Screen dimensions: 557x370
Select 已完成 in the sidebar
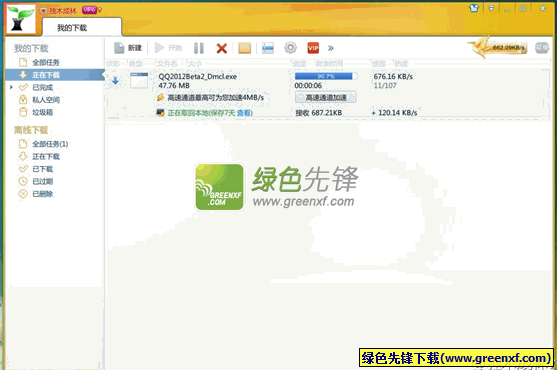click(x=42, y=87)
